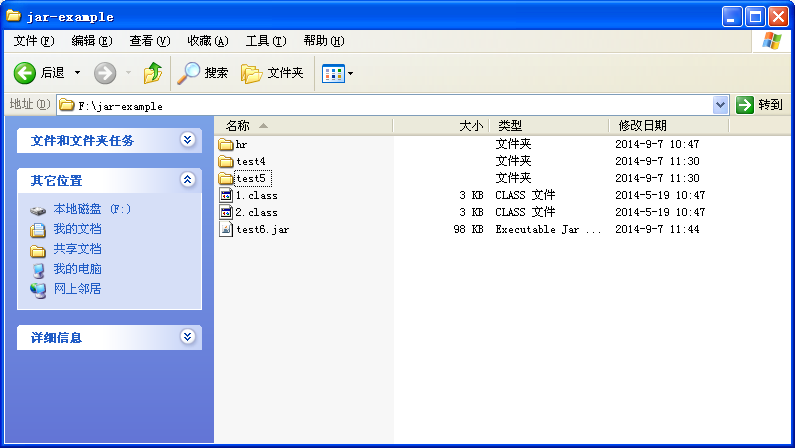Click the 文件夹 label on toolbar
Screen dimensions: 795x448
coord(285,73)
